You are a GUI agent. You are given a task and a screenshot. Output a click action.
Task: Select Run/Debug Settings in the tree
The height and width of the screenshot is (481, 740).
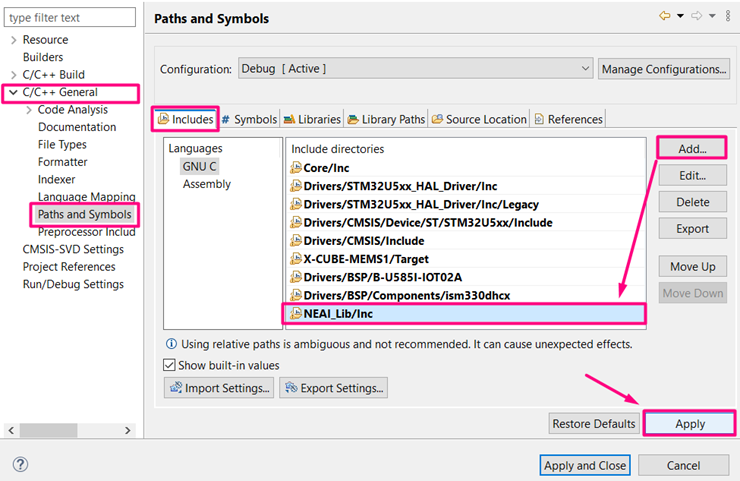pos(73,284)
